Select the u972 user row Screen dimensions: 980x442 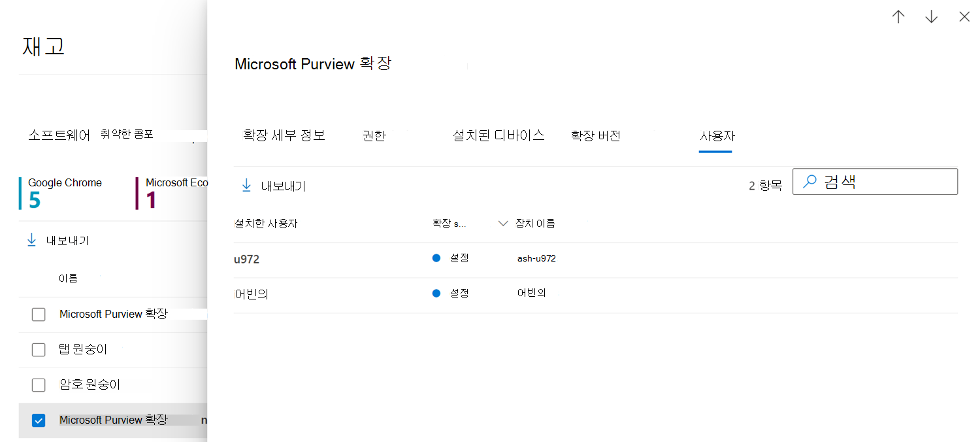click(x=595, y=260)
